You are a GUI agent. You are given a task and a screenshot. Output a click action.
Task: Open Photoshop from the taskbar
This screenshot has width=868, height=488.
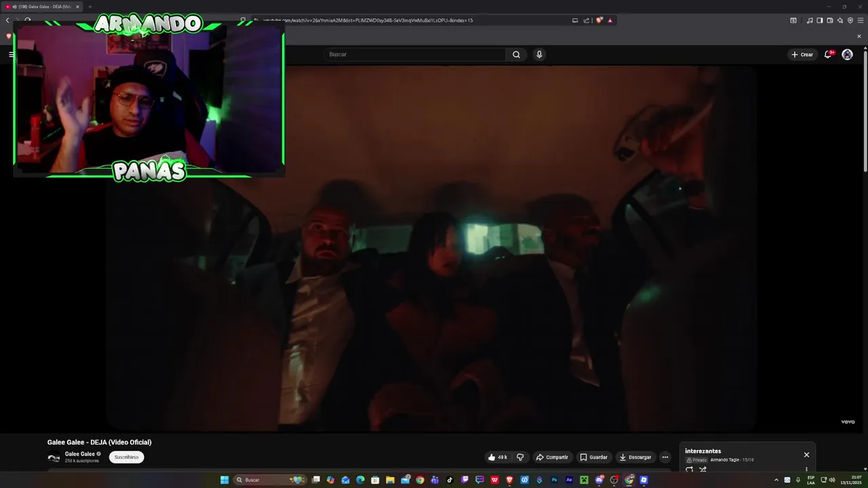554,480
